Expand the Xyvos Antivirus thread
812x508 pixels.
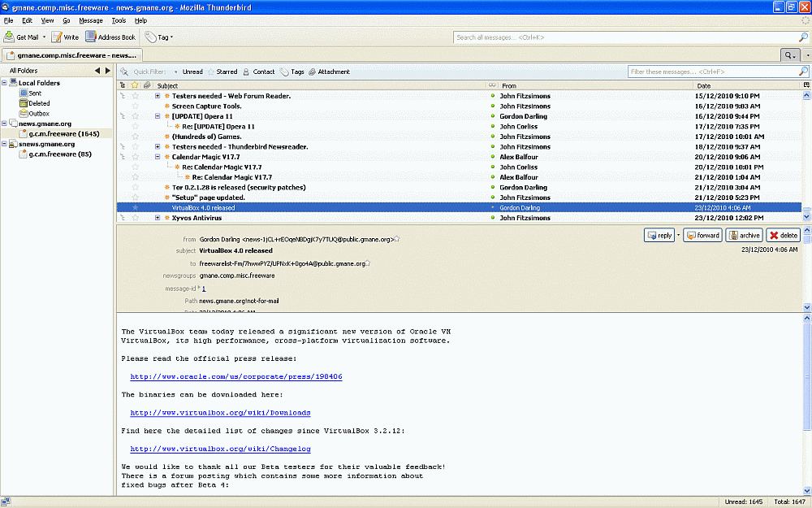point(158,218)
